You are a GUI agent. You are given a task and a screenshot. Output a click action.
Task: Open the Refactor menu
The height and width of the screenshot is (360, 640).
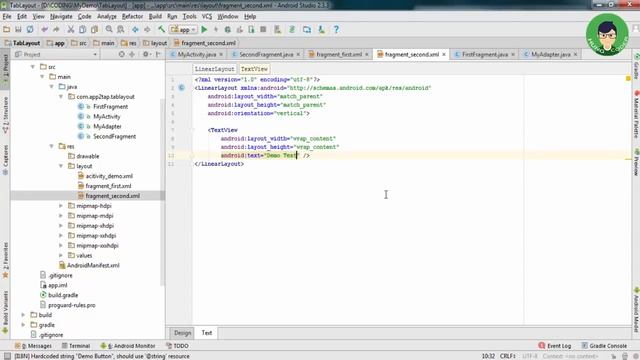(132, 16)
